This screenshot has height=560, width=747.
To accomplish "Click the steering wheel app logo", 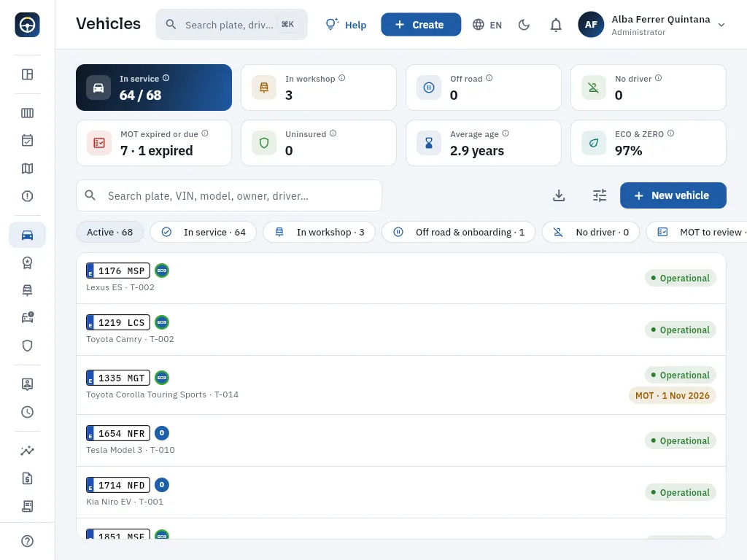I will click(27, 25).
